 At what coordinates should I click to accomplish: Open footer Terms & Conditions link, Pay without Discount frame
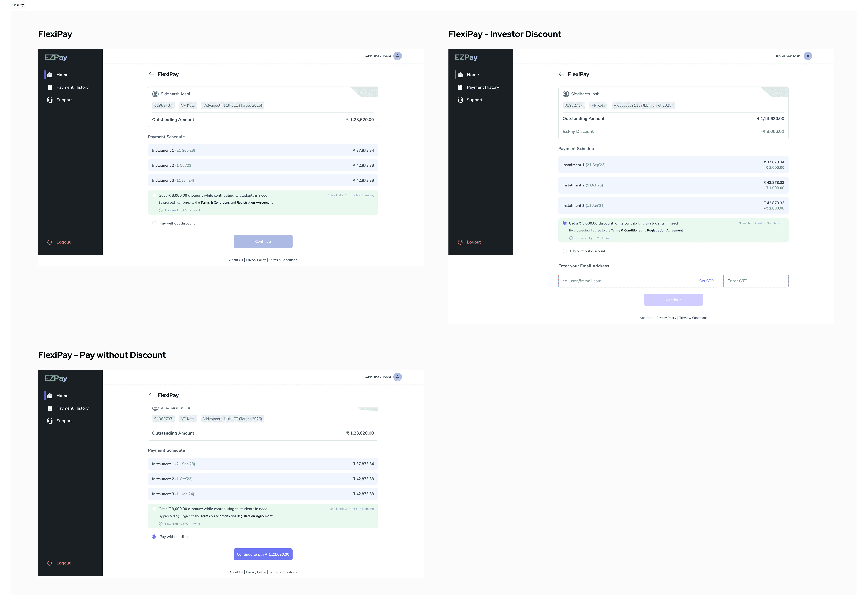point(283,572)
